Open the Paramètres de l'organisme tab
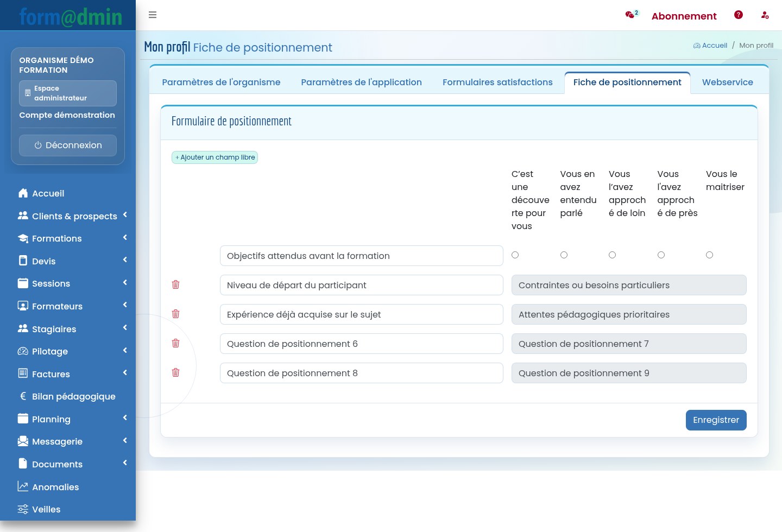The image size is (782, 532). pyautogui.click(x=221, y=83)
